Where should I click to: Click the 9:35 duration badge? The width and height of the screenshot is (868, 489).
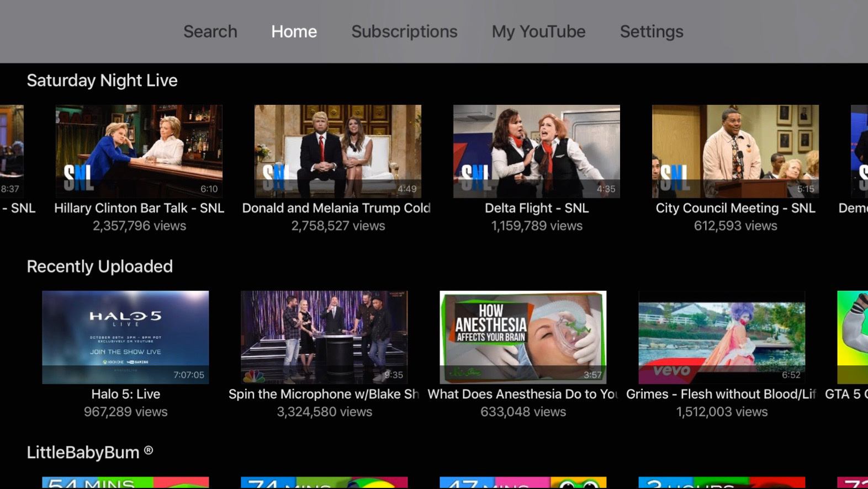394,375
